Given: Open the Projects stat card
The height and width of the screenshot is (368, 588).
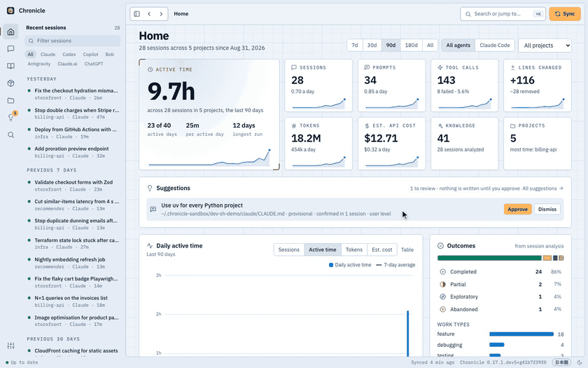Looking at the screenshot, I should pos(538,144).
